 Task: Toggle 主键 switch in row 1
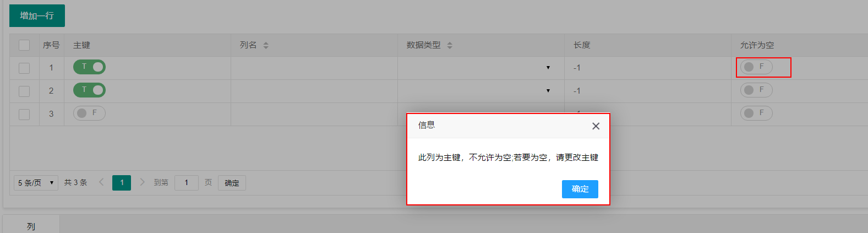[89, 67]
